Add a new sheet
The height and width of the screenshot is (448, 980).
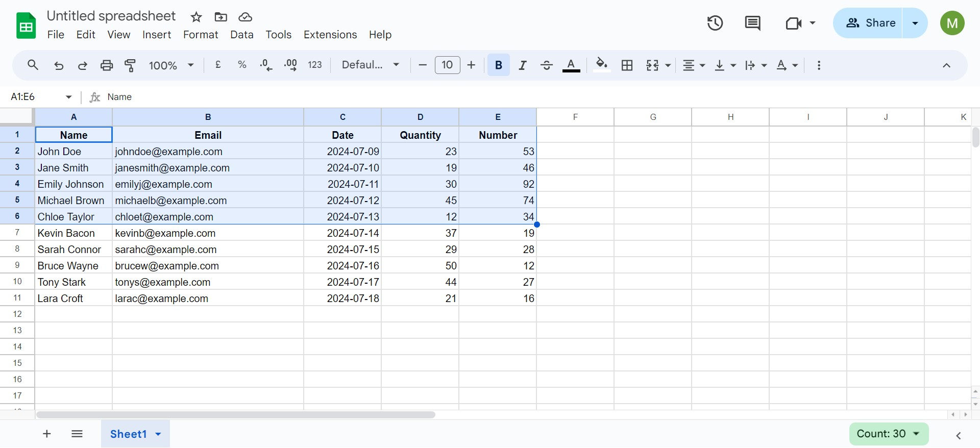click(x=47, y=434)
